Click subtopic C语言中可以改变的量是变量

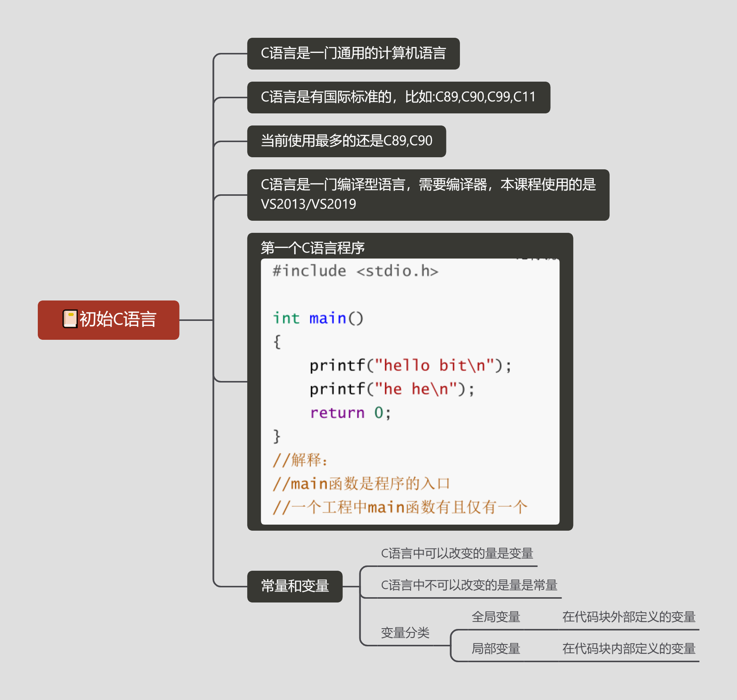457,554
